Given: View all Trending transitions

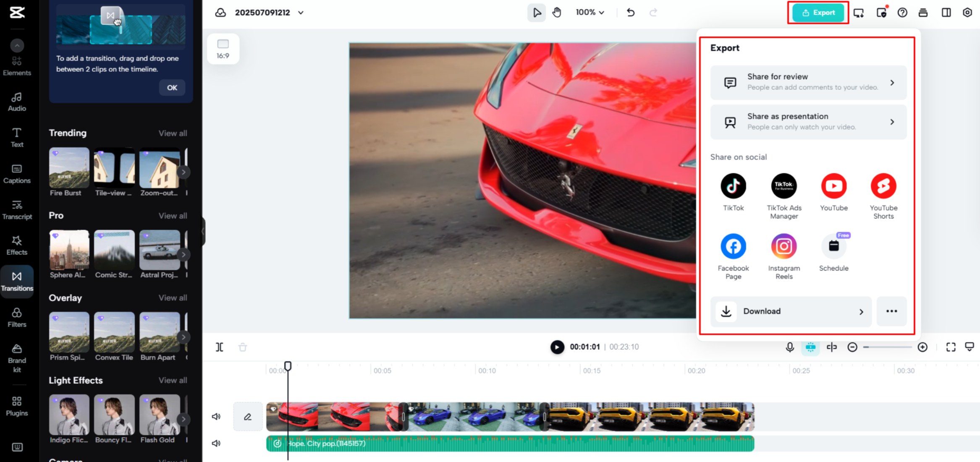Looking at the screenshot, I should tap(173, 133).
